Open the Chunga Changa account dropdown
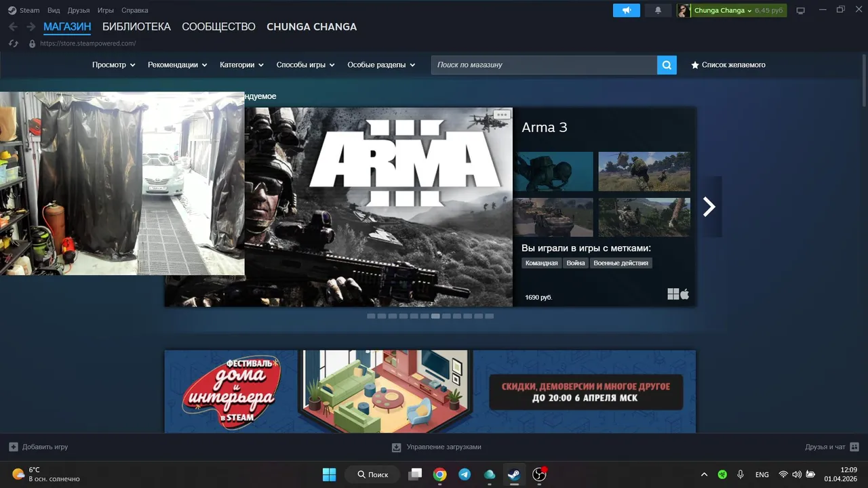 click(x=723, y=10)
